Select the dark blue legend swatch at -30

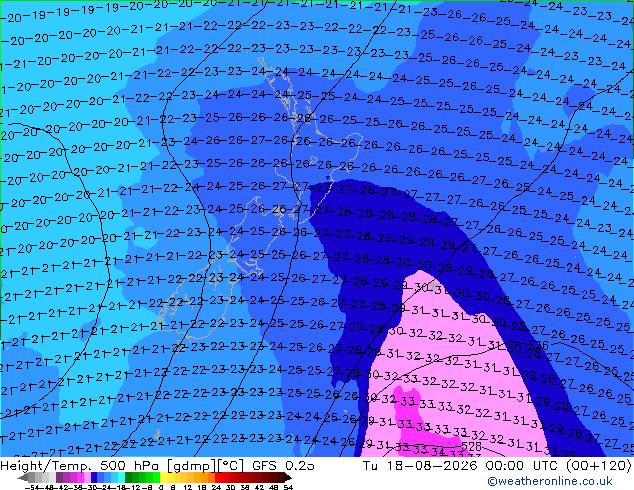[94, 478]
